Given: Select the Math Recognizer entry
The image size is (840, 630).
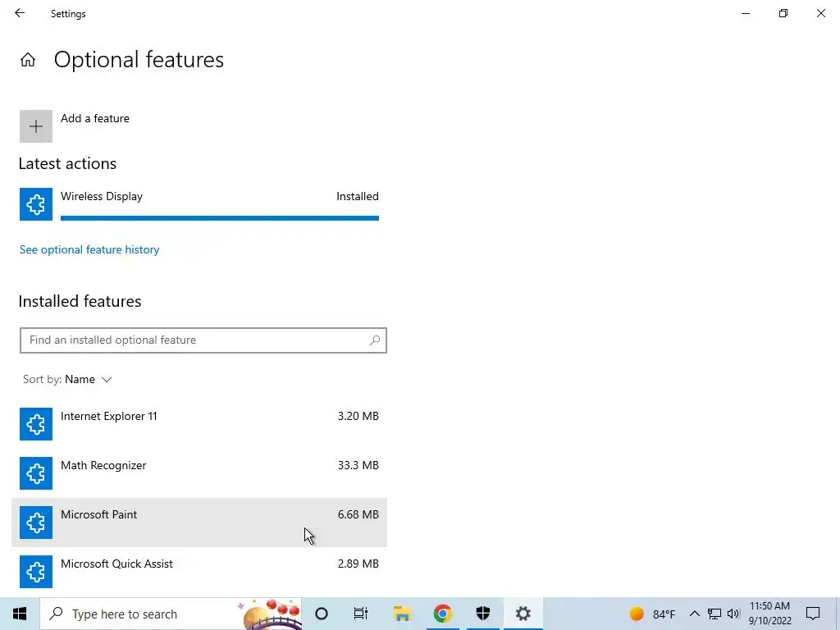Looking at the screenshot, I should click(199, 473).
